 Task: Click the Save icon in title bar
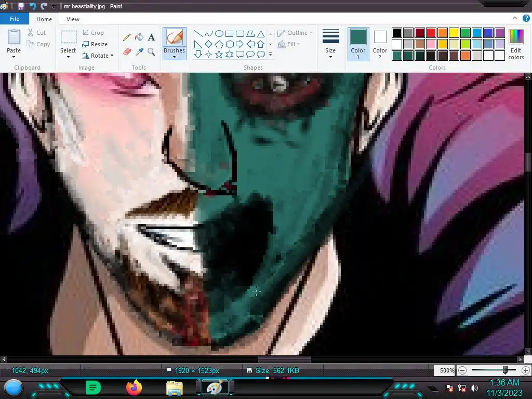pyautogui.click(x=21, y=6)
